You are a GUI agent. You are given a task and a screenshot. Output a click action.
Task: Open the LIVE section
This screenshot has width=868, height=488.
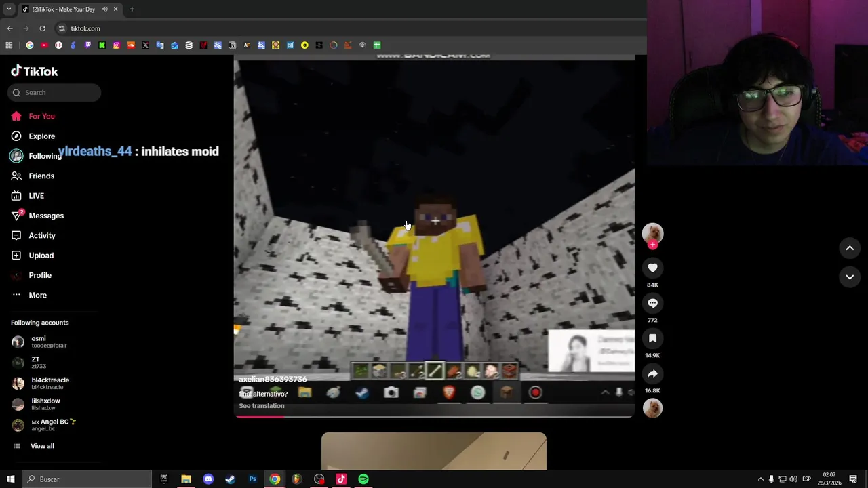coord(27,196)
